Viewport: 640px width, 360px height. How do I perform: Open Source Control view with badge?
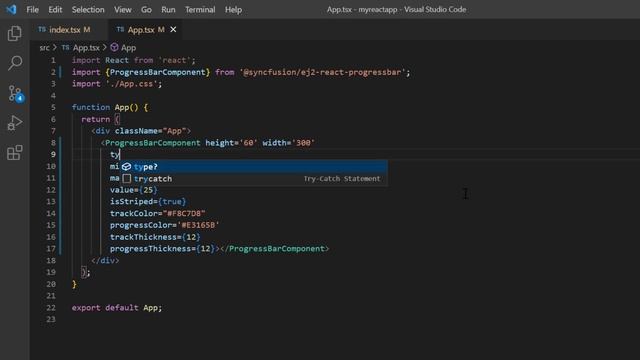point(16,93)
